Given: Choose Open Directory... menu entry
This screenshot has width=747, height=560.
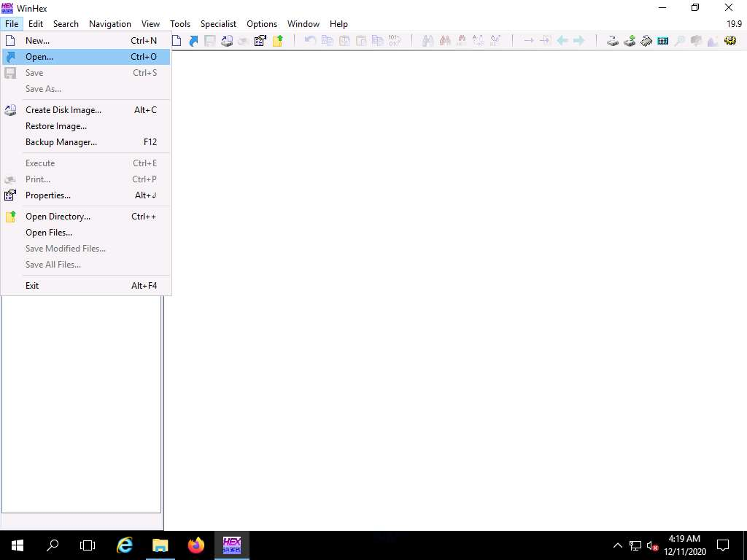Looking at the screenshot, I should pyautogui.click(x=86, y=216).
